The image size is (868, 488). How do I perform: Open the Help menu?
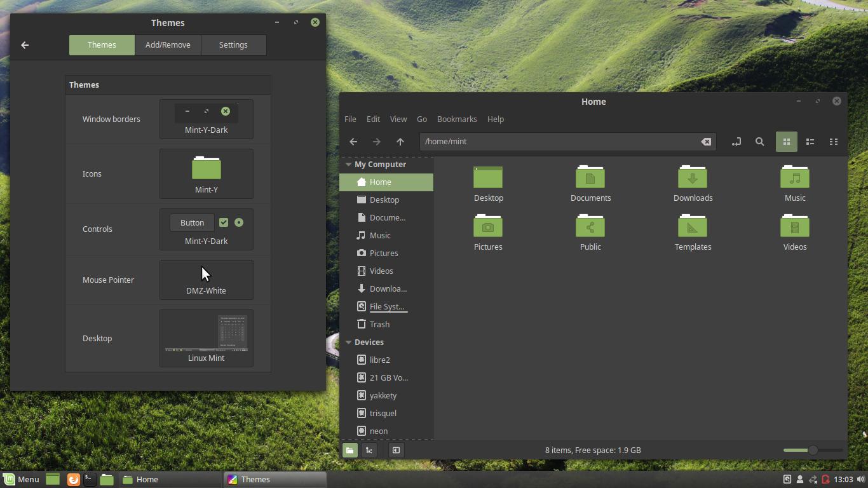496,119
